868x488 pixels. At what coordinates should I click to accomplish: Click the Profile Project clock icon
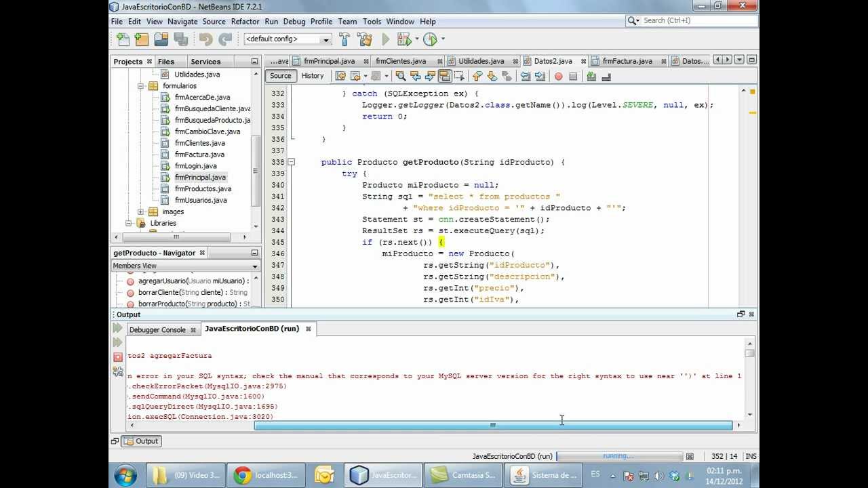[430, 39]
